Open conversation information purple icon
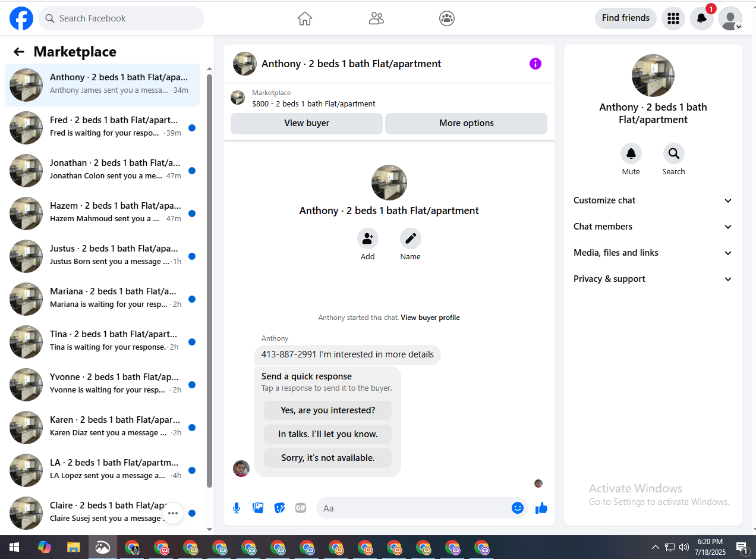 [x=535, y=64]
